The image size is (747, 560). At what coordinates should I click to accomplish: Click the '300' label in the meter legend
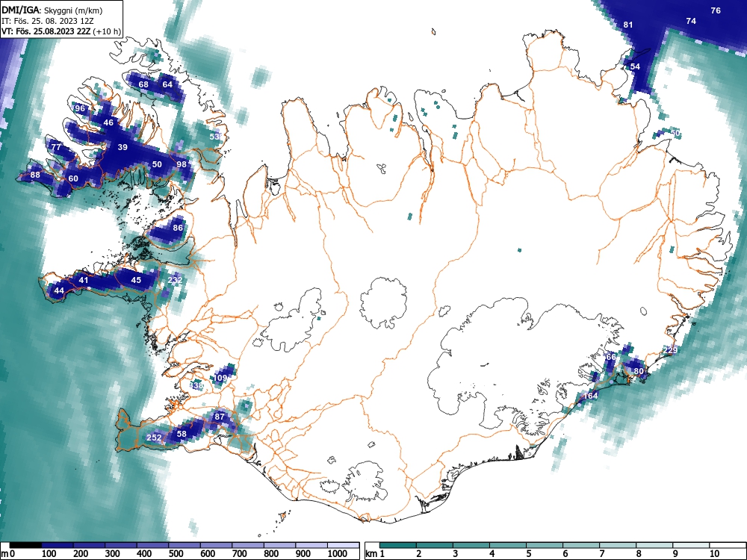(112, 554)
